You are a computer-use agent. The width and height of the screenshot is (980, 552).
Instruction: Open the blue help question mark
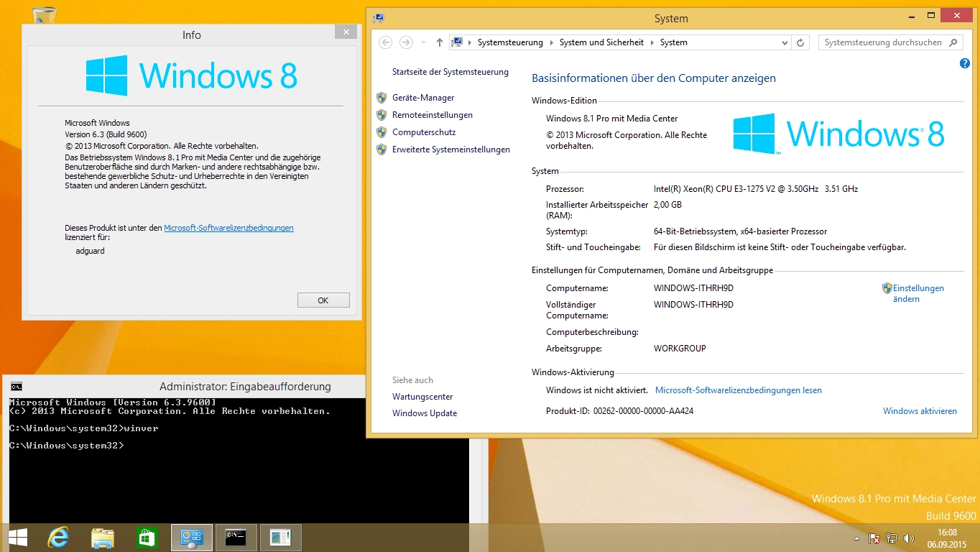coord(965,64)
